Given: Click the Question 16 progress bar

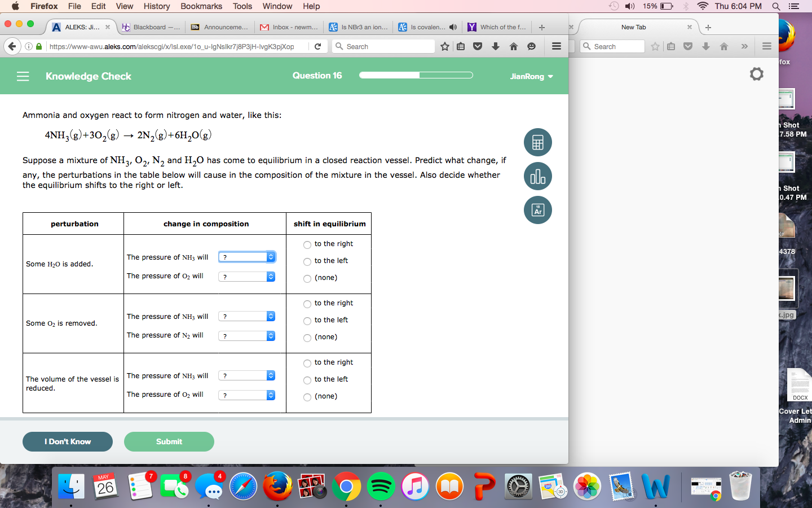Looking at the screenshot, I should (x=416, y=75).
